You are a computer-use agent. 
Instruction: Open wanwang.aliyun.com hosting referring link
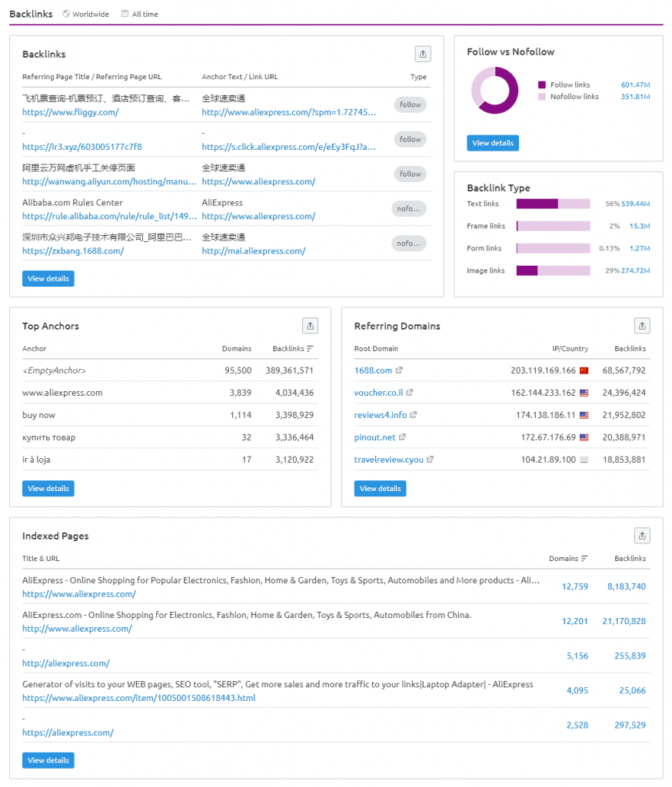[109, 181]
